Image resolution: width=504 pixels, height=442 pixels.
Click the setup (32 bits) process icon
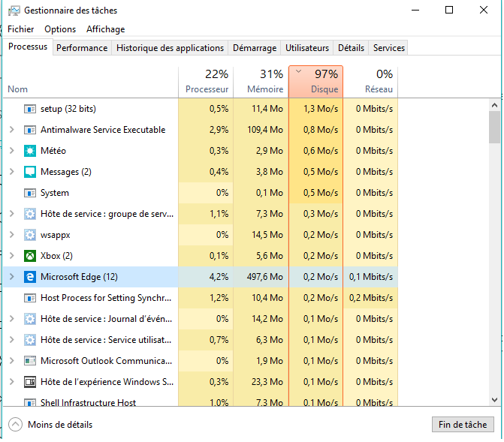pos(30,109)
